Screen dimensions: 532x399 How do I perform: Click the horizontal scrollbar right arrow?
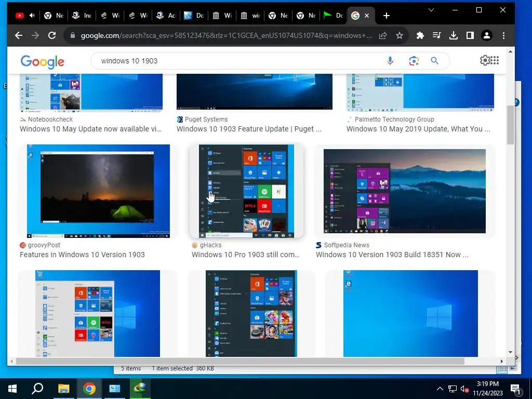pyautogui.click(x=502, y=362)
